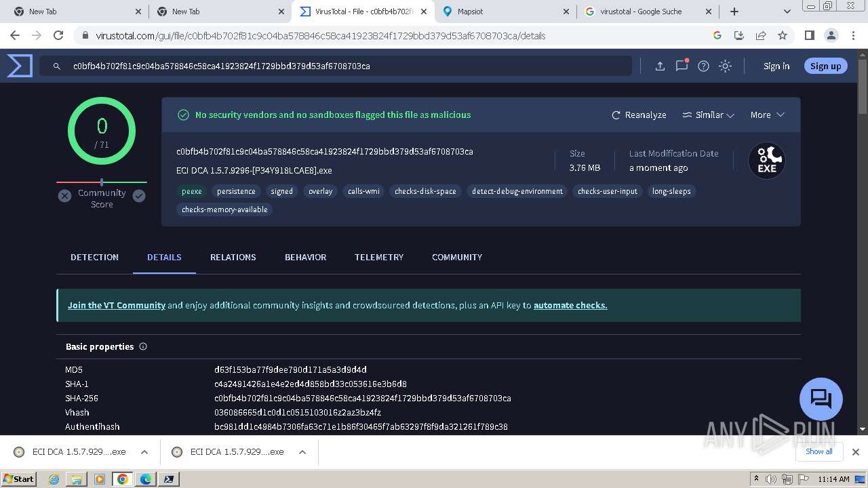Toggle the light/dark theme sun icon
Viewport: 868px width, 488px height.
coord(725,66)
